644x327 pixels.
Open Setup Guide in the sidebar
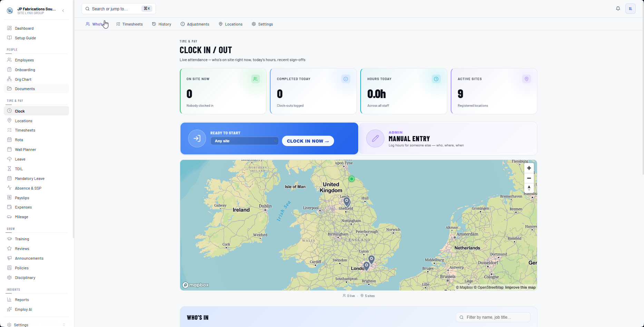tap(36, 38)
